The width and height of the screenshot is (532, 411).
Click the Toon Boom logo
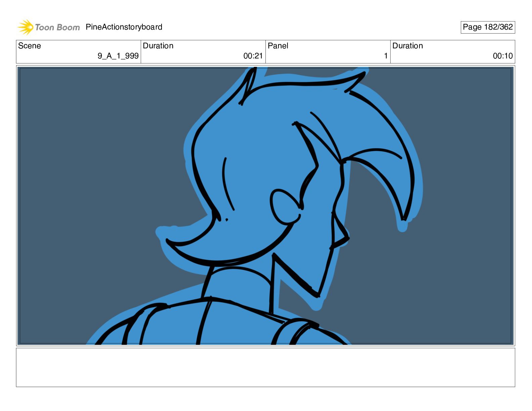coord(49,27)
